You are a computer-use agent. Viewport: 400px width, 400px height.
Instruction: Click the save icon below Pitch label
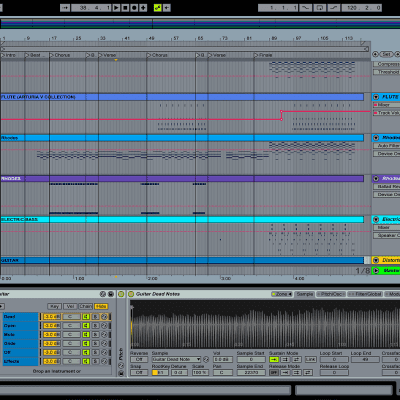pos(121,373)
